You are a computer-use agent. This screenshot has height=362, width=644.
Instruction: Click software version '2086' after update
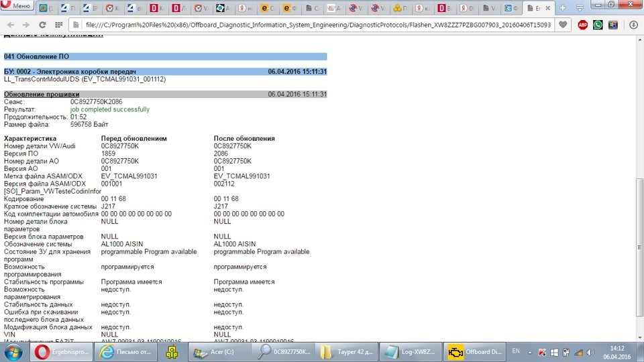(x=221, y=154)
